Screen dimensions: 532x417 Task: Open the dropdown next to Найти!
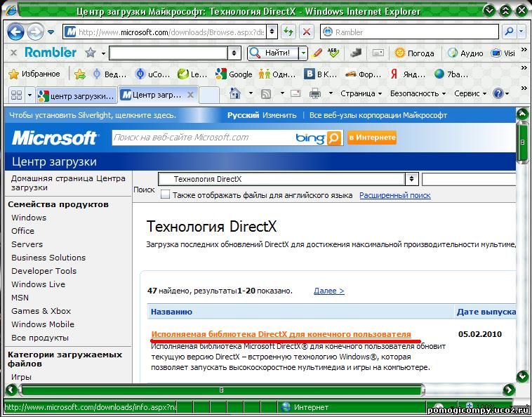coord(303,53)
